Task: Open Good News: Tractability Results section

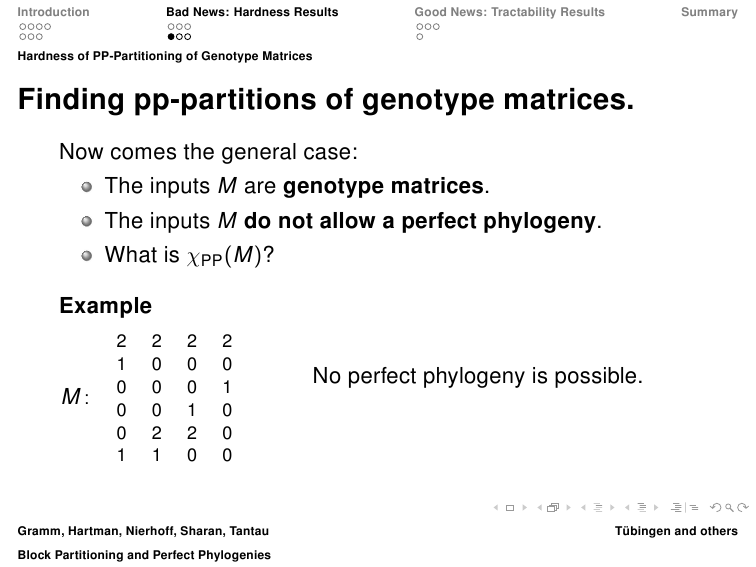Action: point(510,12)
